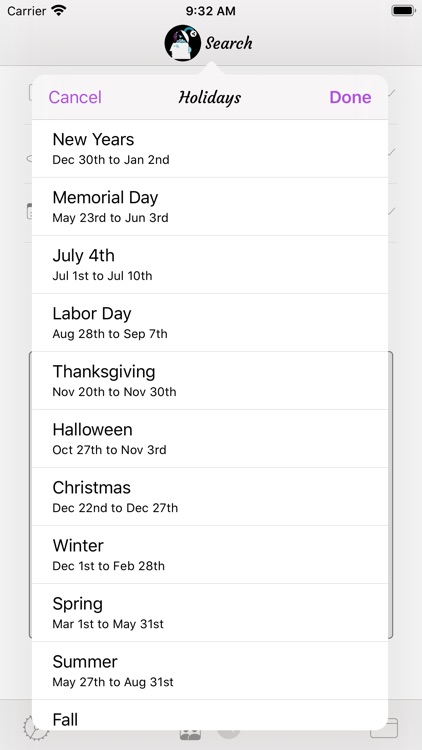Select the New Years holiday
This screenshot has width=422, height=750.
coord(210,149)
